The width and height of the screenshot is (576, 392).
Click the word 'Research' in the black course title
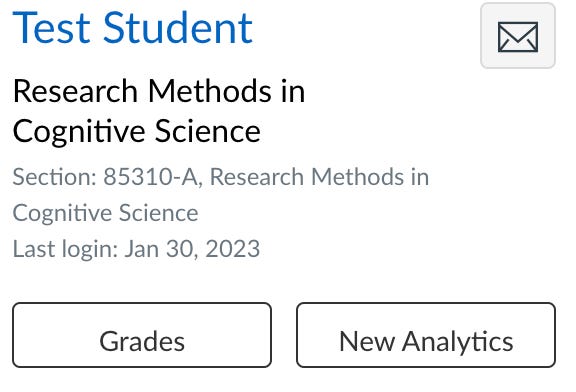pyautogui.click(x=75, y=91)
